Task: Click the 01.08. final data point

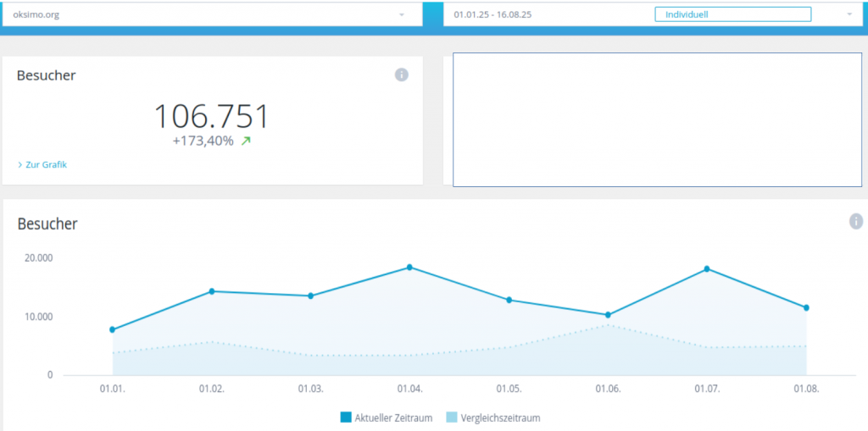Action: pos(806,307)
